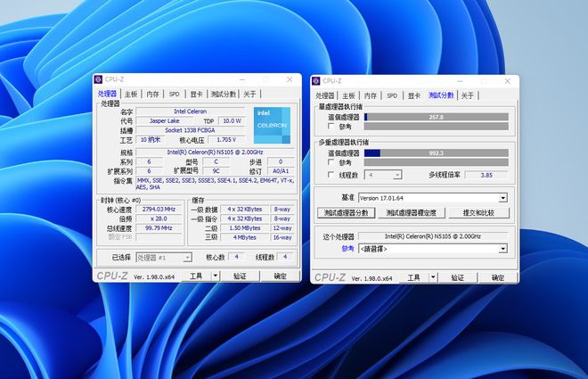Open 显卡 tab in right window

414,95
